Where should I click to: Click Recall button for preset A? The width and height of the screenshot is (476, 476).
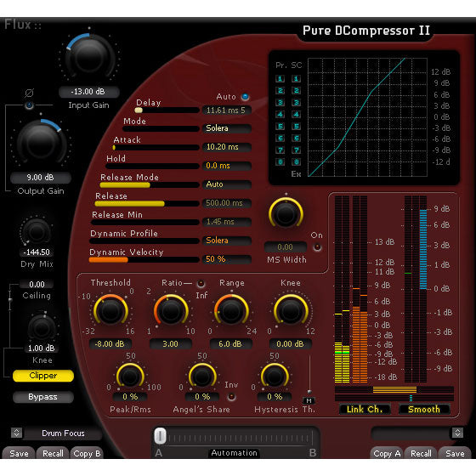(x=53, y=454)
